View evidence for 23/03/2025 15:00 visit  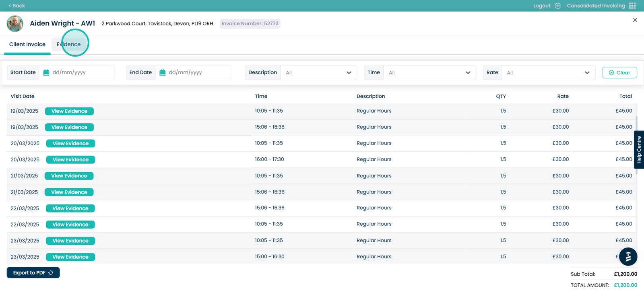[x=70, y=257]
